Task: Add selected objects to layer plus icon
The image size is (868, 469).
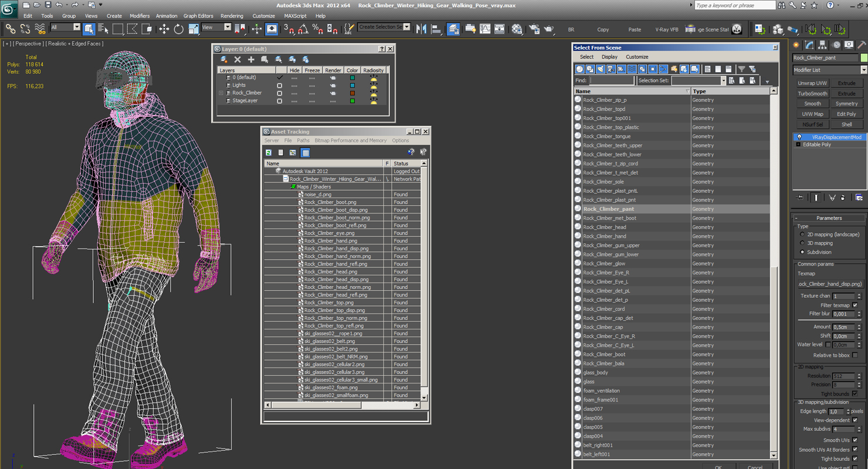Action: (x=251, y=59)
